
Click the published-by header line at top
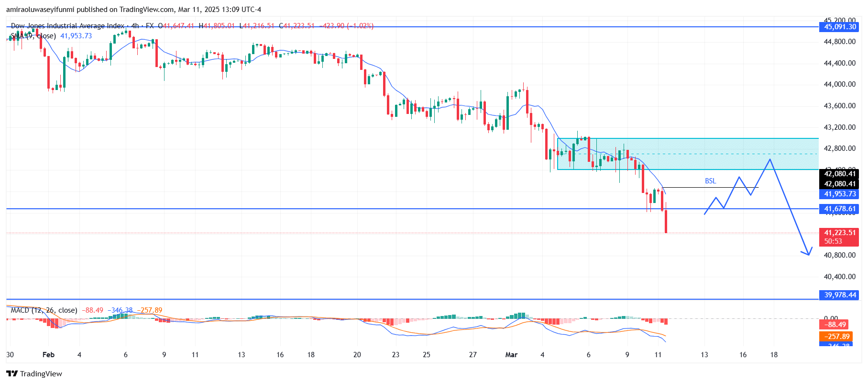tap(133, 10)
